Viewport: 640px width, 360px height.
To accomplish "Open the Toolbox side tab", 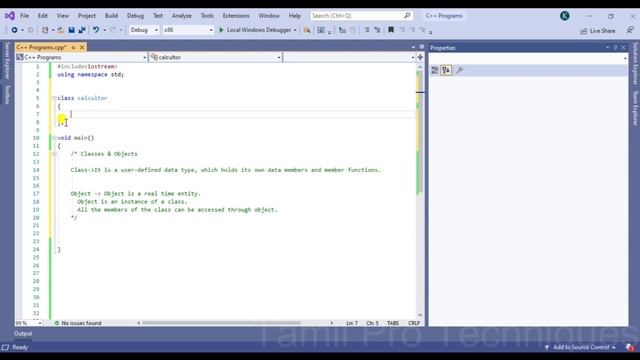I will point(7,95).
